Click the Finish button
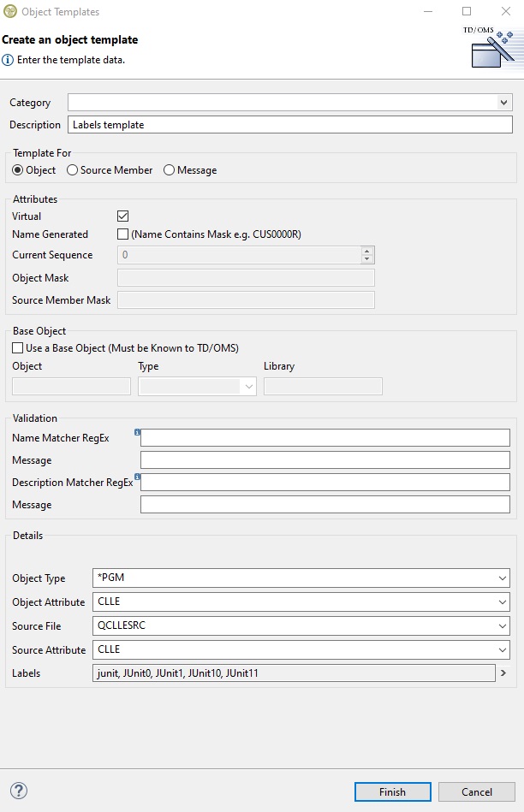This screenshot has width=524, height=812. click(392, 791)
